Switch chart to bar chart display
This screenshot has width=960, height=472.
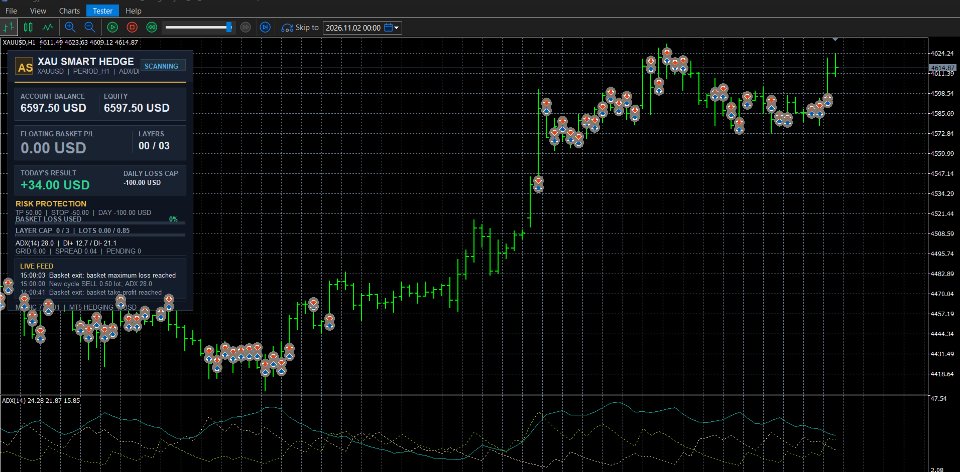pyautogui.click(x=9, y=27)
